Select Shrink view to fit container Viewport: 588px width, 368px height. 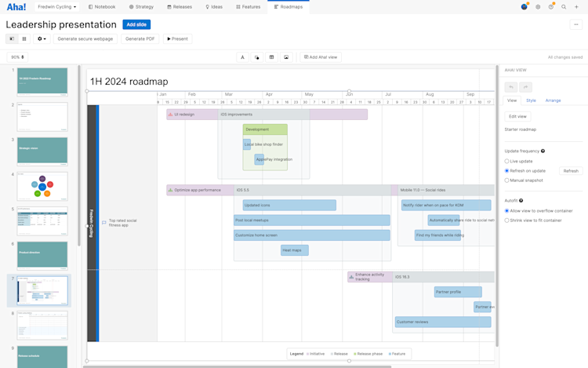tap(506, 220)
